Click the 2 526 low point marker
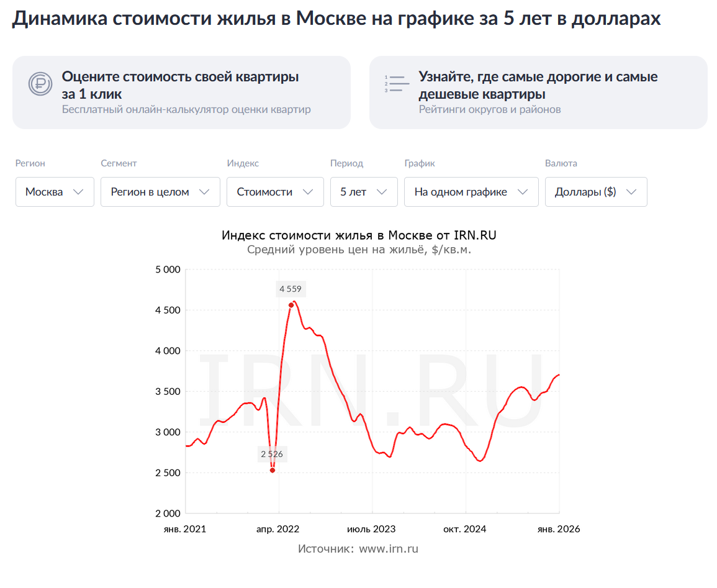The width and height of the screenshot is (717, 588). pyautogui.click(x=273, y=471)
